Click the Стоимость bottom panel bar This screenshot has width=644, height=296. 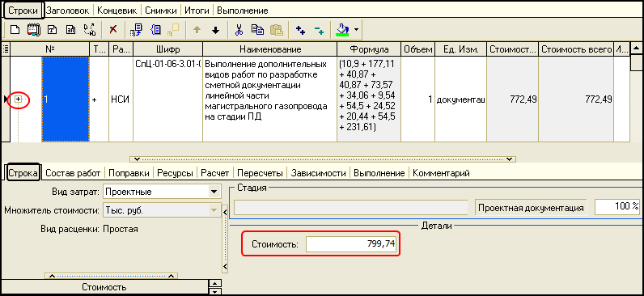pos(104,286)
